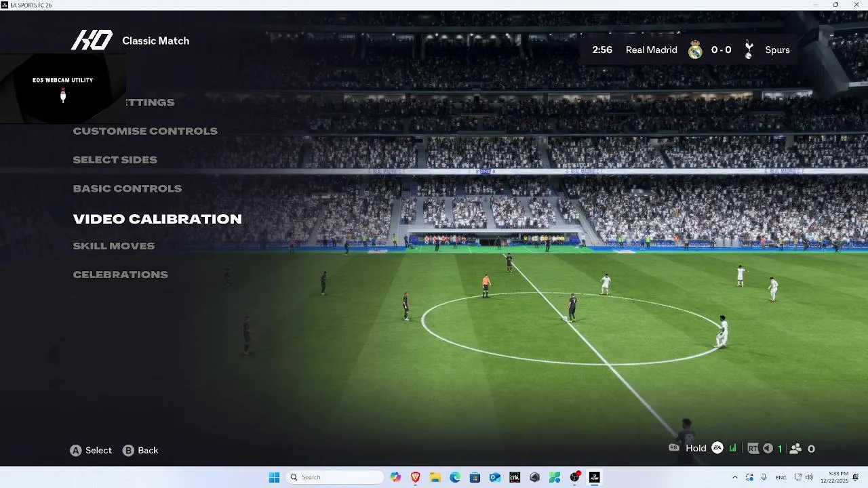The image size is (868, 488).
Task: Click the A Select button prompt
Action: (91, 450)
